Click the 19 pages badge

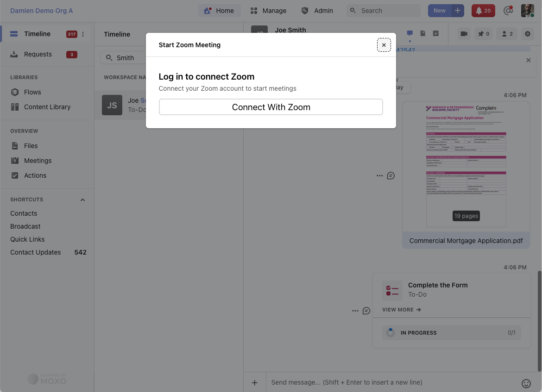466,216
